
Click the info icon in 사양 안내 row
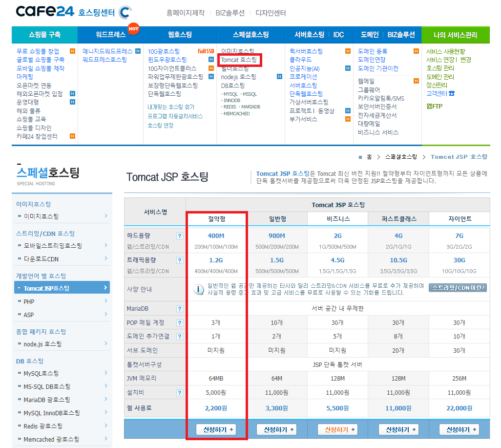(198, 289)
